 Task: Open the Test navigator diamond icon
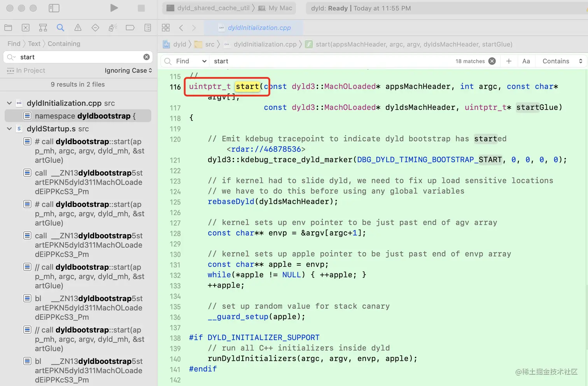[95, 28]
